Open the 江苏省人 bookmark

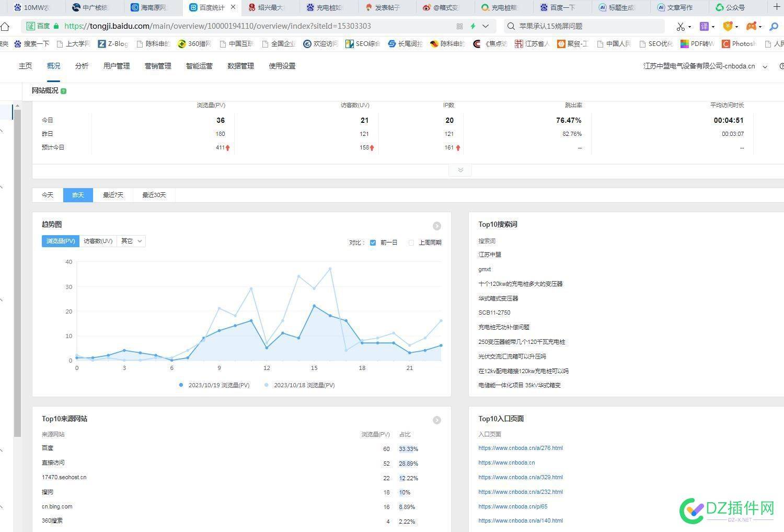point(532,44)
